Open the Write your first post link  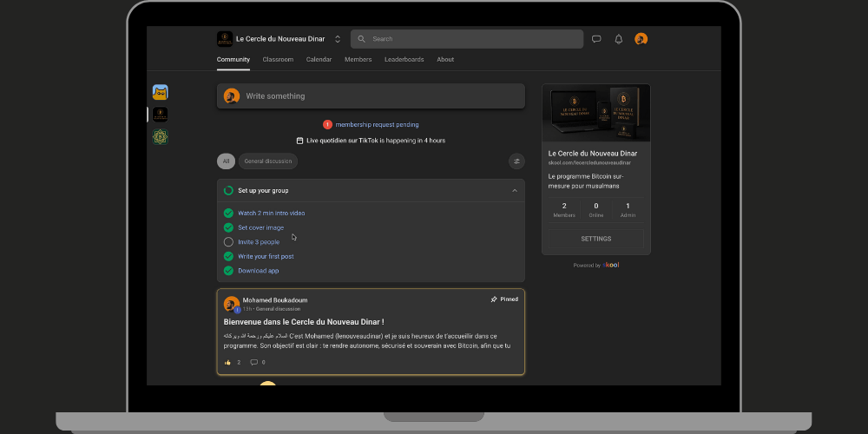click(266, 256)
